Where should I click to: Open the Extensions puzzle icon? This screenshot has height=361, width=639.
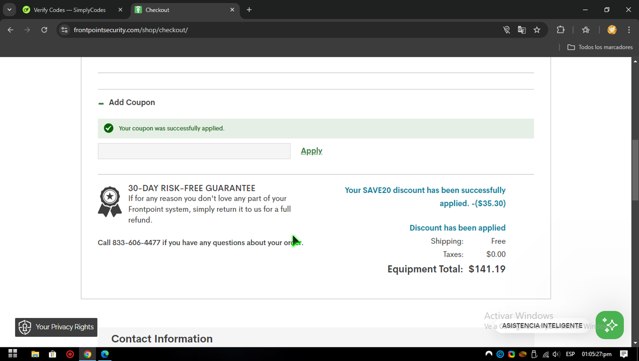(561, 30)
